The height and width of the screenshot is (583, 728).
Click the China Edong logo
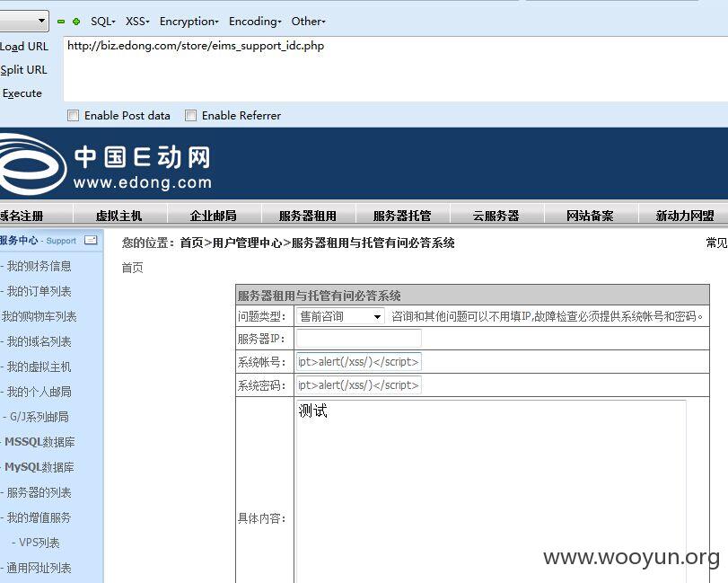(x=105, y=165)
